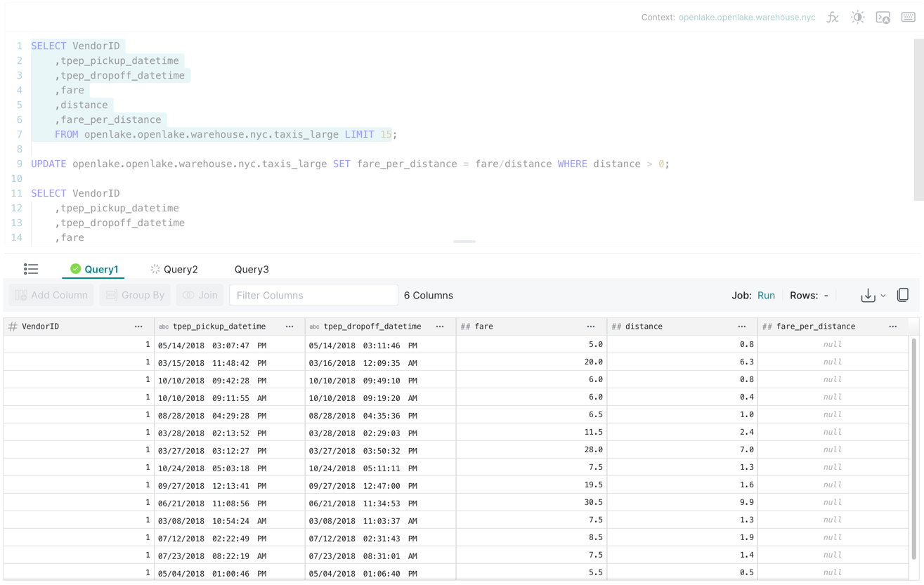Screen dimensions: 924x585
Task: Open the jobs list icon beside Query1
Action: (31, 269)
